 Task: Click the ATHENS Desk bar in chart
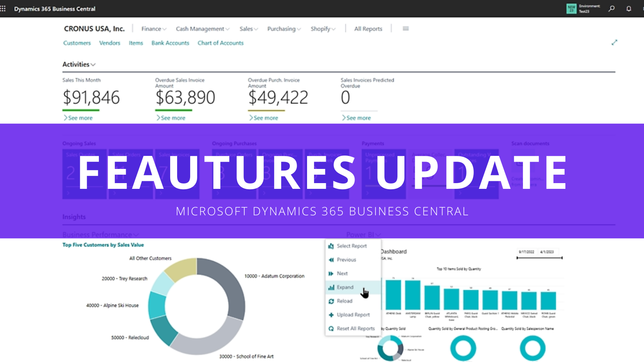coord(393,295)
